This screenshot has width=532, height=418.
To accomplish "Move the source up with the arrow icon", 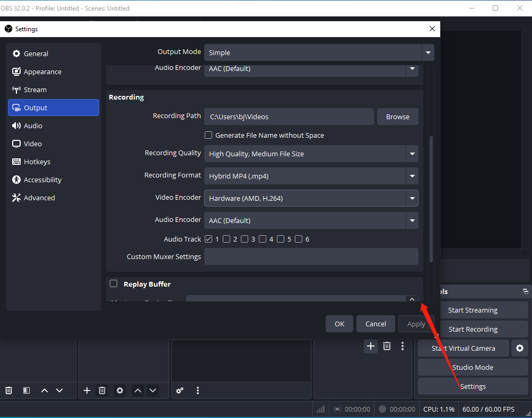I will pos(137,390).
